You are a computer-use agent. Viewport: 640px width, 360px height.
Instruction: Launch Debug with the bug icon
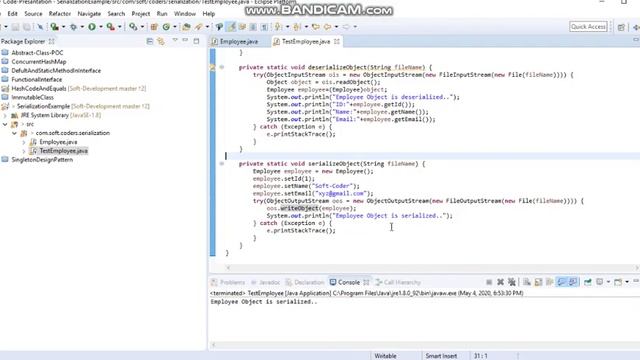73,27
